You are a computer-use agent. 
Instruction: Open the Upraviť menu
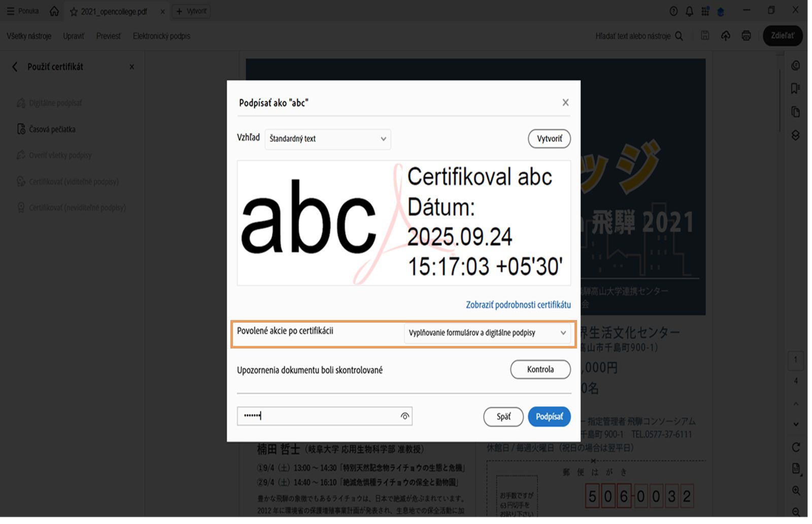(73, 36)
